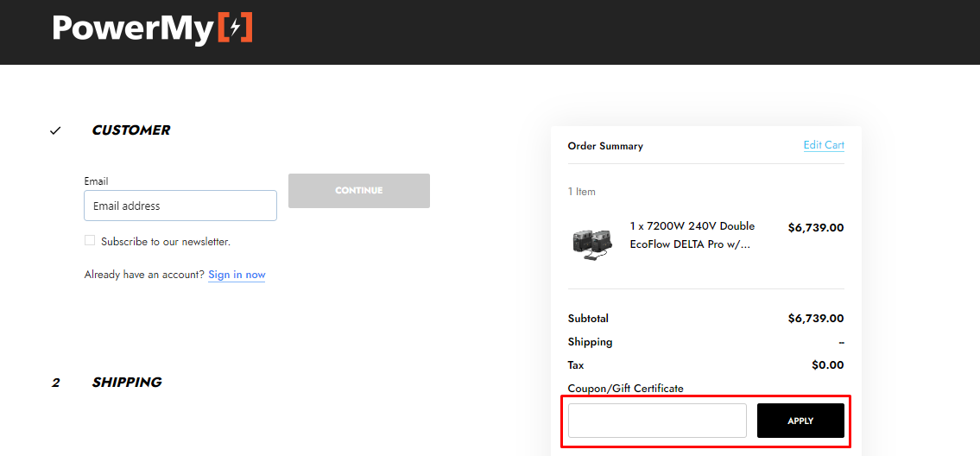Click the checkmark icon beside CUSTOMER
Viewport: 980px width, 456px height.
coord(55,130)
